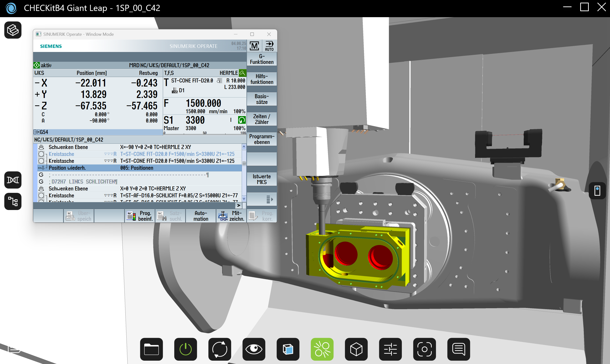
Task: Click the tool name ST-CONE FIT-D20.0
Action: [x=192, y=81]
